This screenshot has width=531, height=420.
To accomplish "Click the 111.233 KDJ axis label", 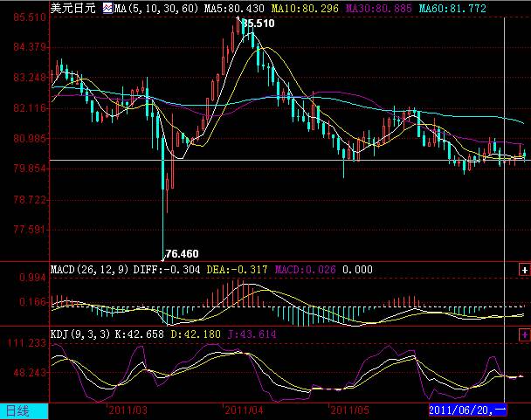I will pyautogui.click(x=27, y=343).
